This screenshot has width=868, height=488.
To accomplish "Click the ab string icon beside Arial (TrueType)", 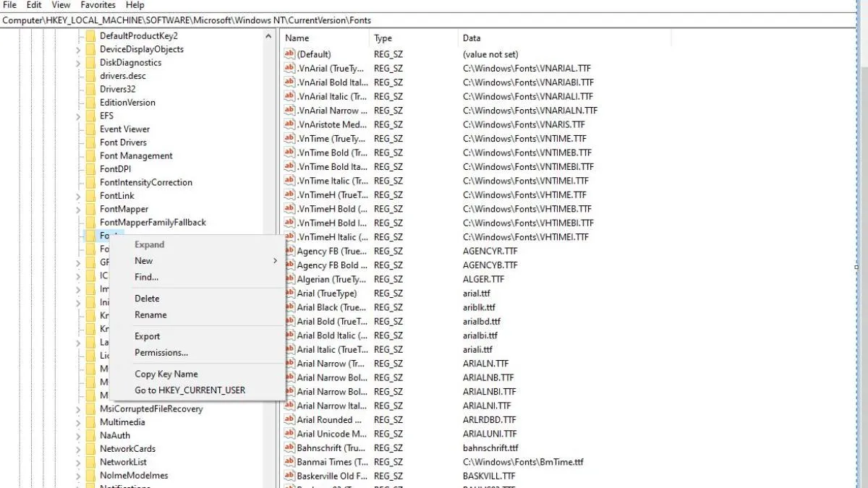I will tap(289, 293).
